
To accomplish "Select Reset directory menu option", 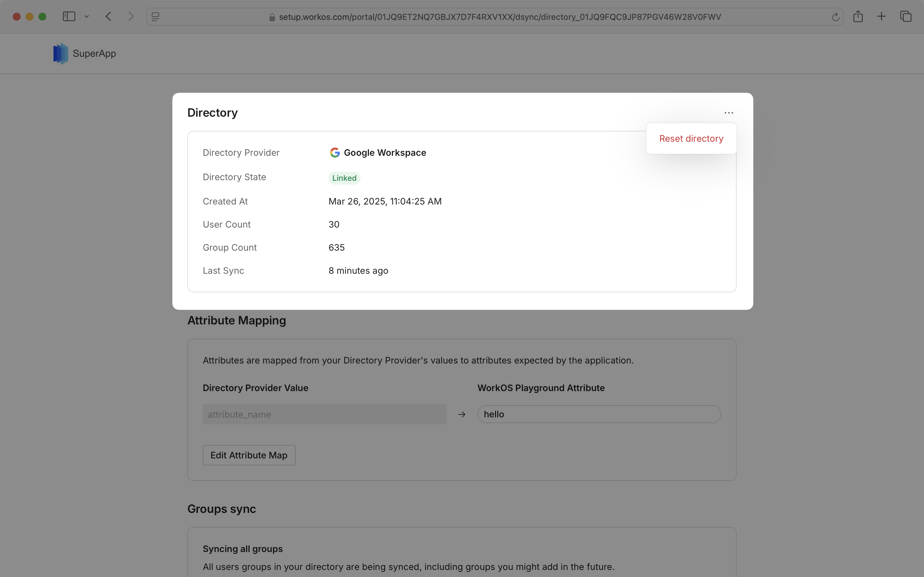I will pyautogui.click(x=691, y=138).
